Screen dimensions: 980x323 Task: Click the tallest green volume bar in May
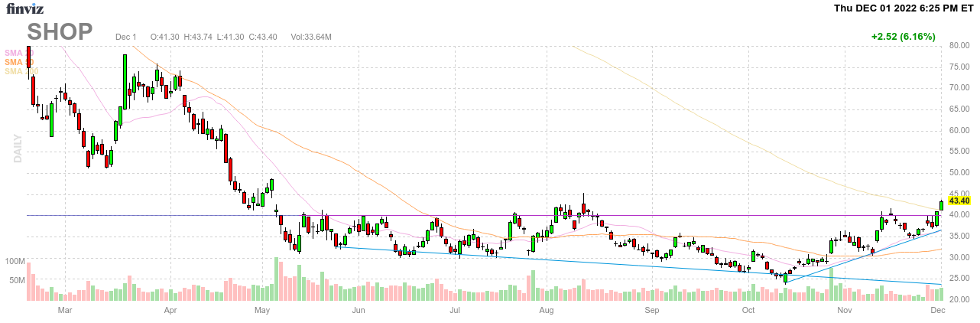tap(276, 279)
